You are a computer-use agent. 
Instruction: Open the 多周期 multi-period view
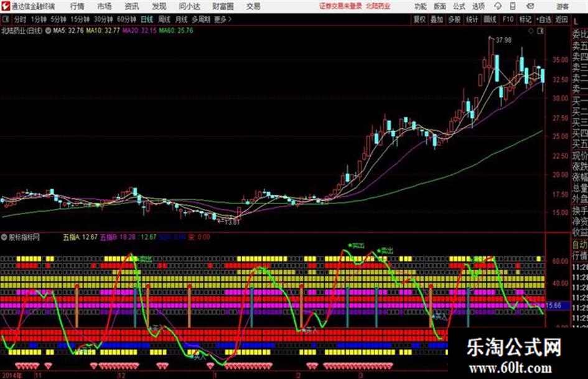201,19
